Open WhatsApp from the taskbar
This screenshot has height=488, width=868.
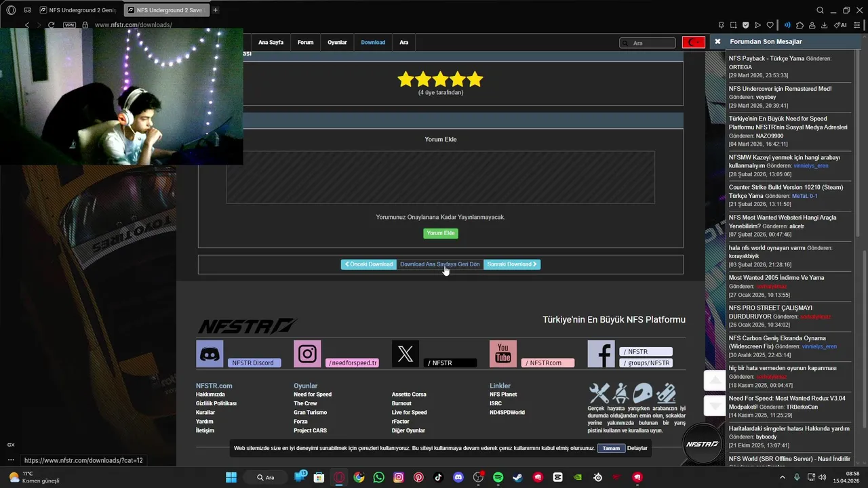378,477
